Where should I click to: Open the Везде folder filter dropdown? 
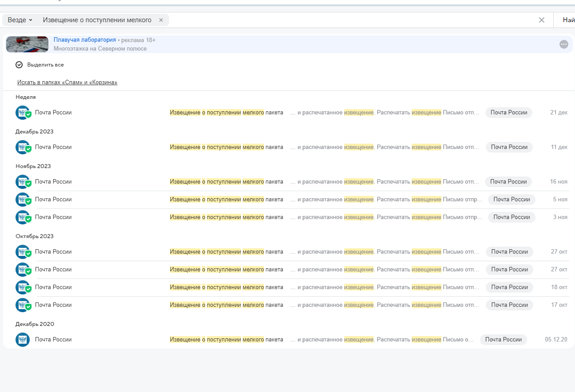click(20, 20)
